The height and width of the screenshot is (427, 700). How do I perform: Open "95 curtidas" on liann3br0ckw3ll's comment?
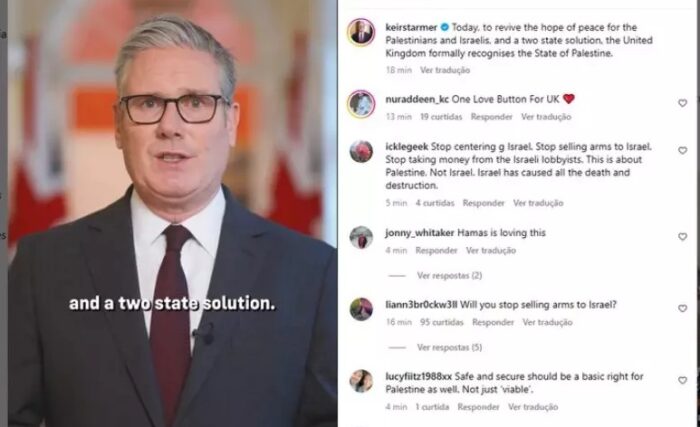442,322
